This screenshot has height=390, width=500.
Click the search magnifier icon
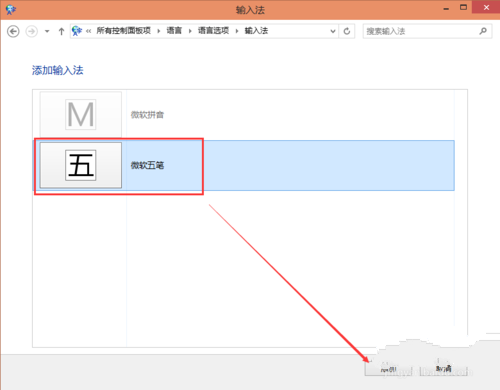(483, 31)
